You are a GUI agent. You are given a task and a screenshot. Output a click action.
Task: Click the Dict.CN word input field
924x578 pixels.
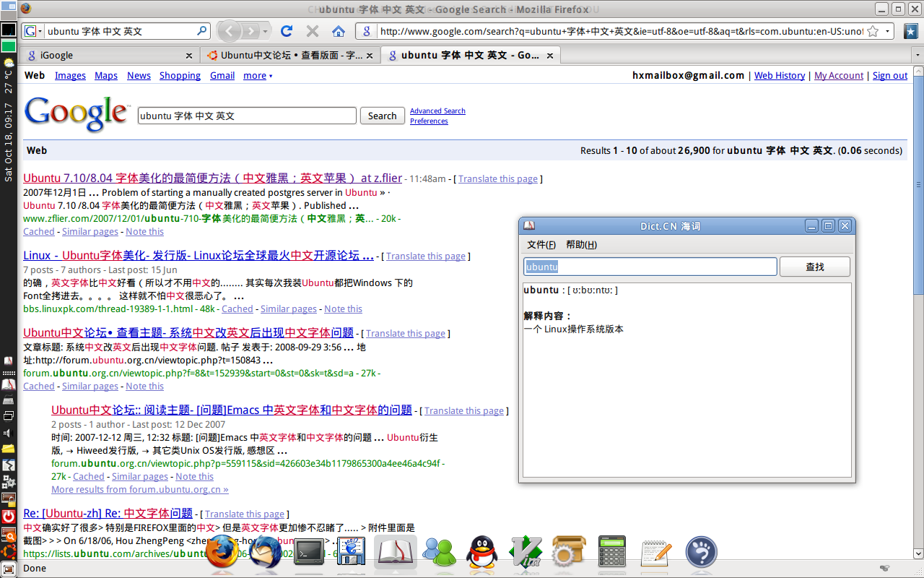[650, 267]
